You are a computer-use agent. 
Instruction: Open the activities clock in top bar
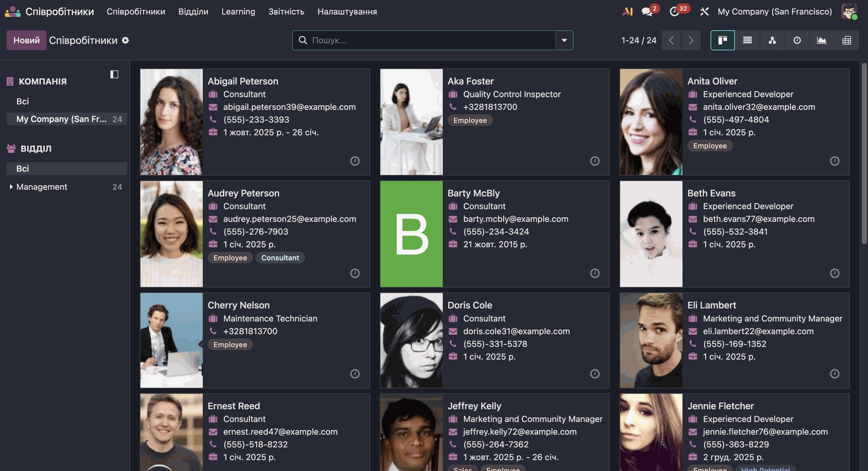tap(675, 12)
